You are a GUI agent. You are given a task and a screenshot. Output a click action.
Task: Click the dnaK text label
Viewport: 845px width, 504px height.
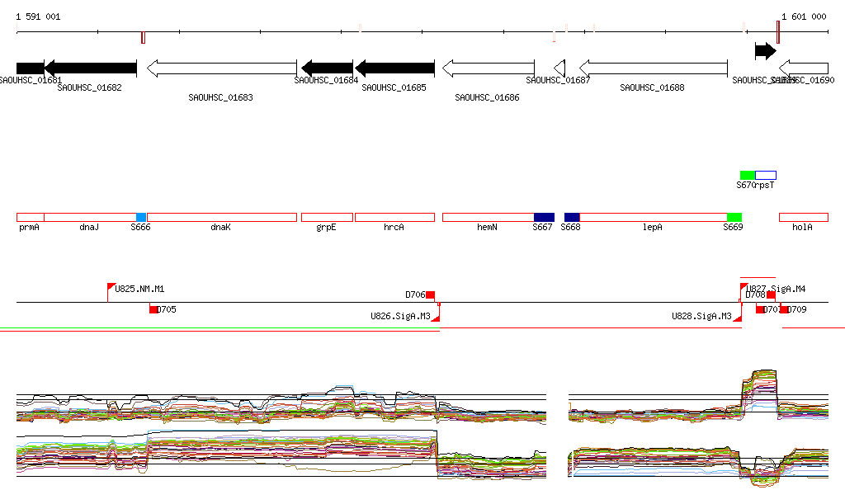click(220, 227)
